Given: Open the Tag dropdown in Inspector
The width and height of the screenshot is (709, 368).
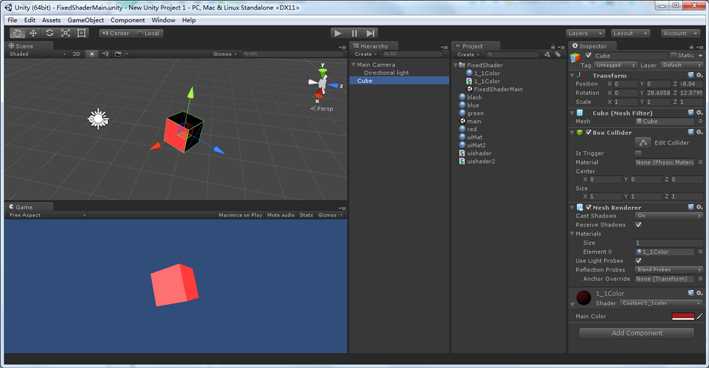Looking at the screenshot, I should click(x=615, y=66).
